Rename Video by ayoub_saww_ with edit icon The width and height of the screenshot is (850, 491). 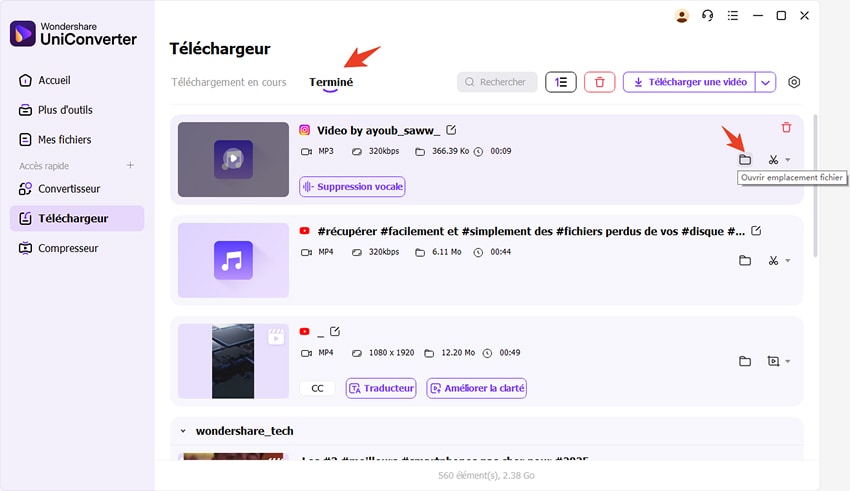coord(451,130)
